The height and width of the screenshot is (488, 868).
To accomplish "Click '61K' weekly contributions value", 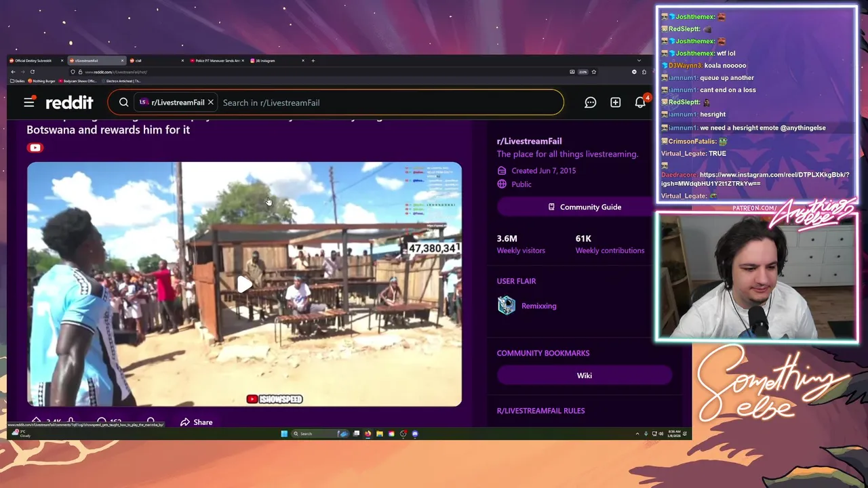I will click(583, 239).
